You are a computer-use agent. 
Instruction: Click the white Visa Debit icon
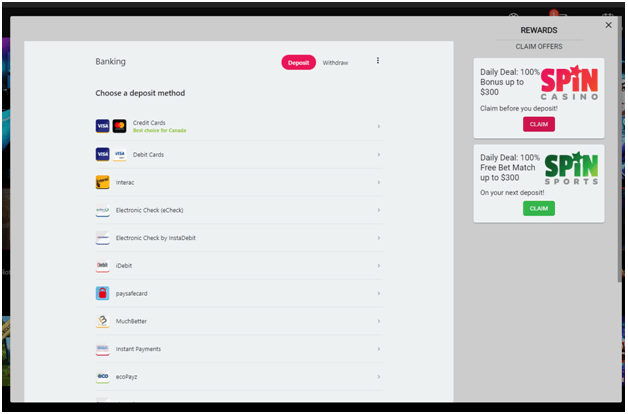pos(119,154)
